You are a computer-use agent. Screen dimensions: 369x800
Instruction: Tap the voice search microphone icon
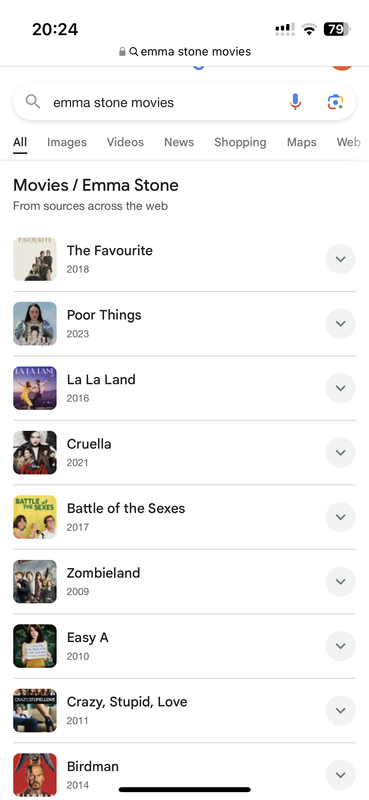pos(295,102)
